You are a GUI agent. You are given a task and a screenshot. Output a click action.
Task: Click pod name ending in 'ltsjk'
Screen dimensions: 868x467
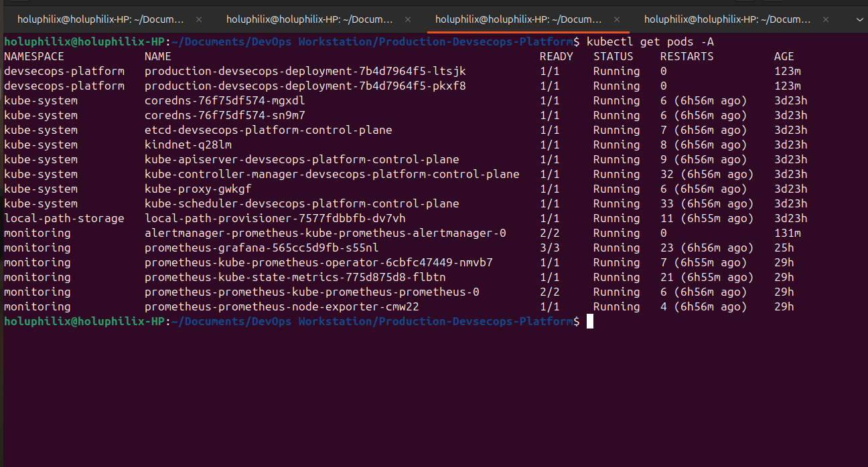point(305,71)
